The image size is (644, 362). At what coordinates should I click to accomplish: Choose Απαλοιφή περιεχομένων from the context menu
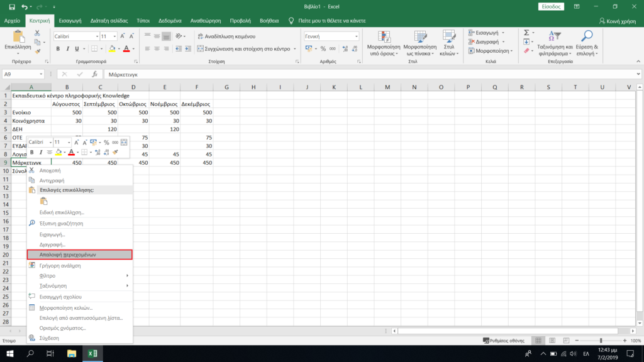[x=80, y=255]
